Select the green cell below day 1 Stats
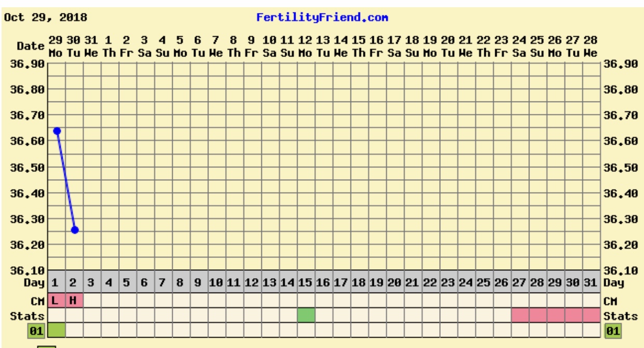This screenshot has height=348, width=644. point(57,329)
